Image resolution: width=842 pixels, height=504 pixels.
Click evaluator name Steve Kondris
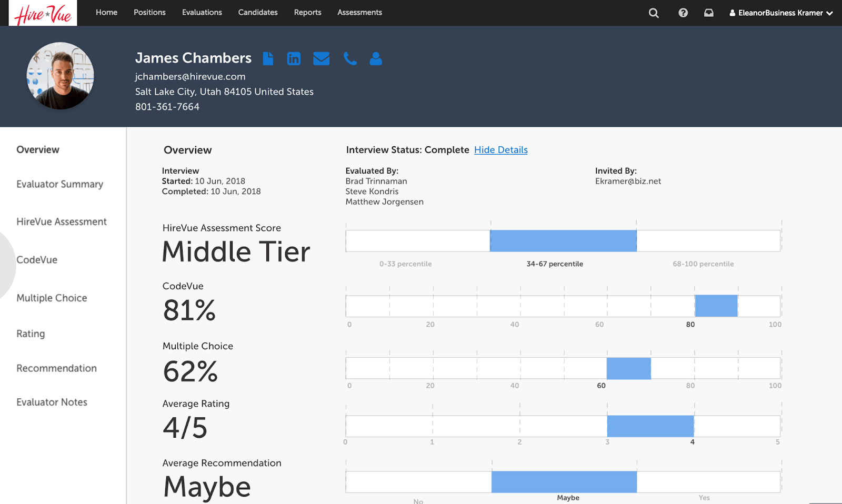[x=372, y=191]
